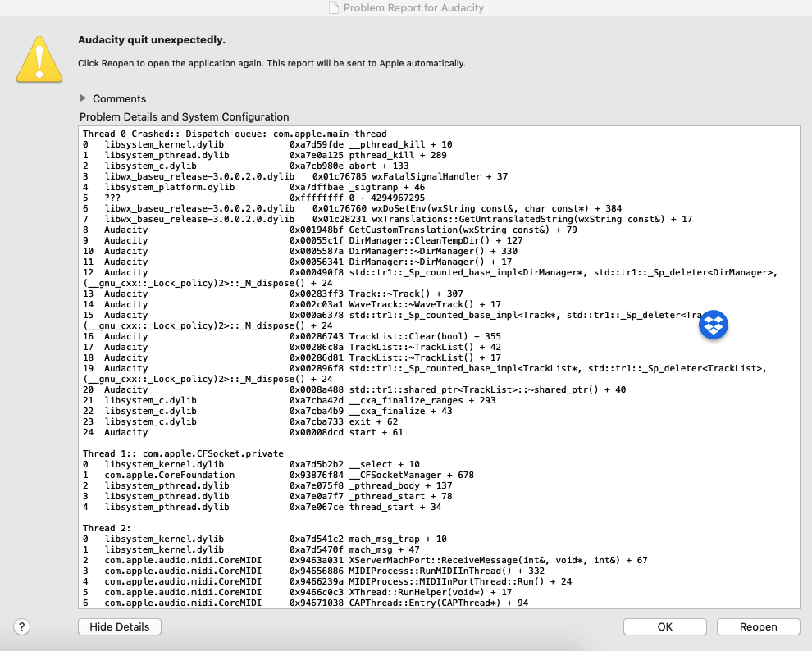This screenshot has height=651, width=812.
Task: Click the "_pthread_body + 137" line
Action: tap(267, 486)
